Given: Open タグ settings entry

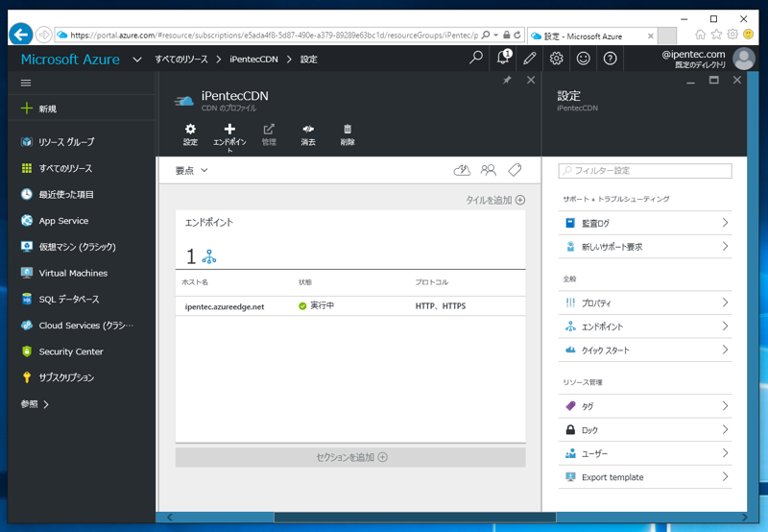Looking at the screenshot, I should point(645,406).
